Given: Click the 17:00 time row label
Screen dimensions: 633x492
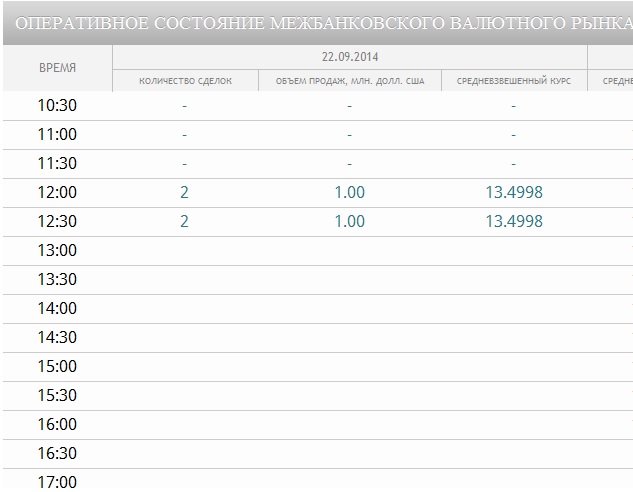Looking at the screenshot, I should (x=57, y=482).
